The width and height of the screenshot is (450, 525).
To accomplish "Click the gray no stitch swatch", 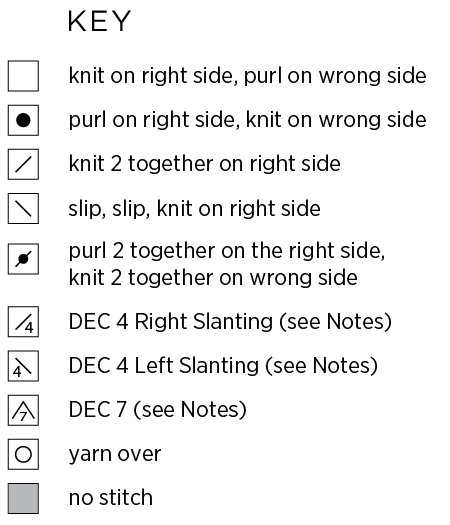I will point(23,499).
